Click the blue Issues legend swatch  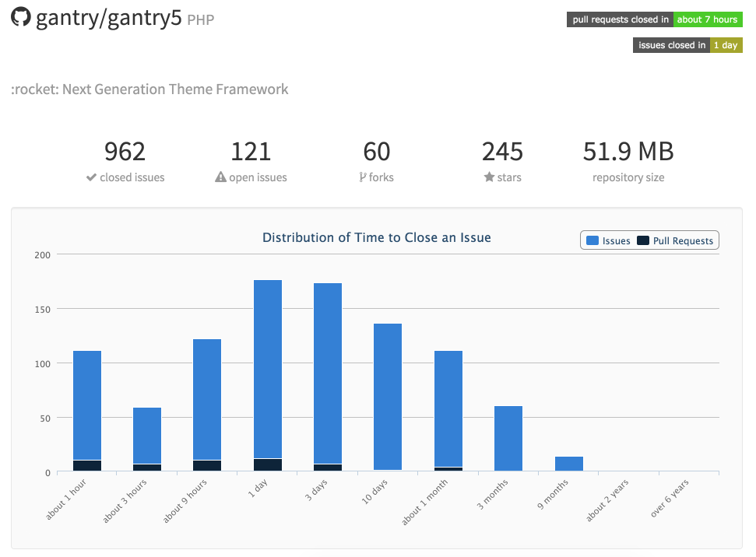593,240
